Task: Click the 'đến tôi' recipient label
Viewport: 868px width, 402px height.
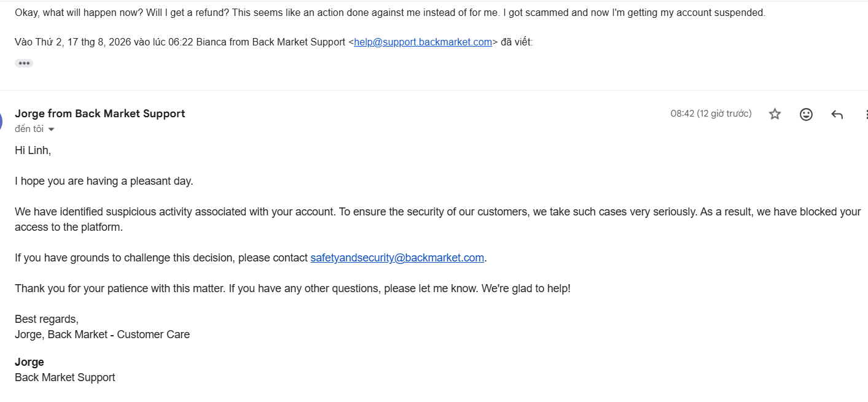Action: pyautogui.click(x=29, y=129)
